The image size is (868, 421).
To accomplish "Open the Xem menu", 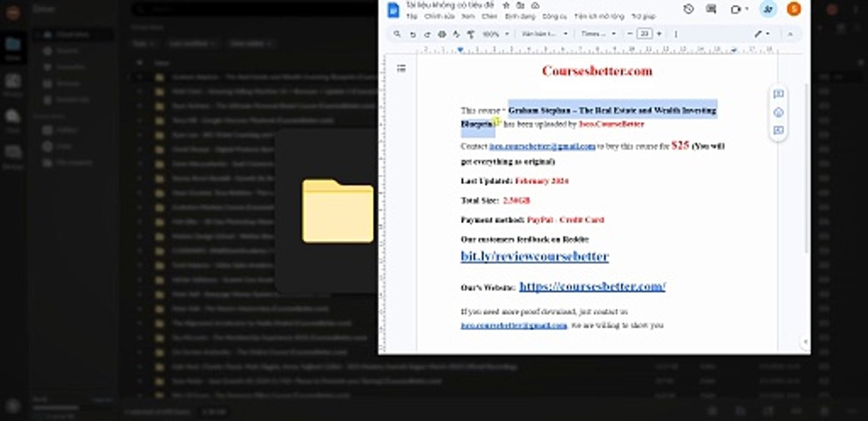I will (468, 16).
